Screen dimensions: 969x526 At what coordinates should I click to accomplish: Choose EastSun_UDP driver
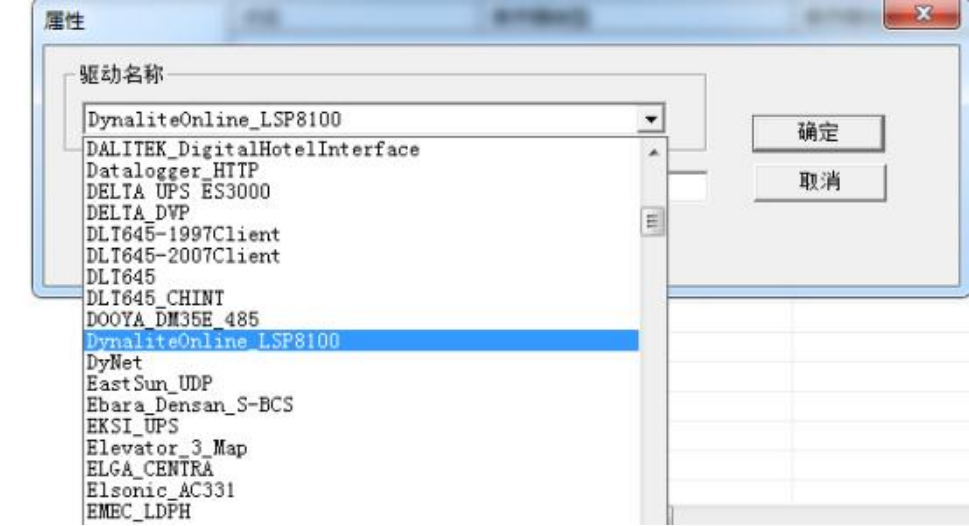[362, 383]
